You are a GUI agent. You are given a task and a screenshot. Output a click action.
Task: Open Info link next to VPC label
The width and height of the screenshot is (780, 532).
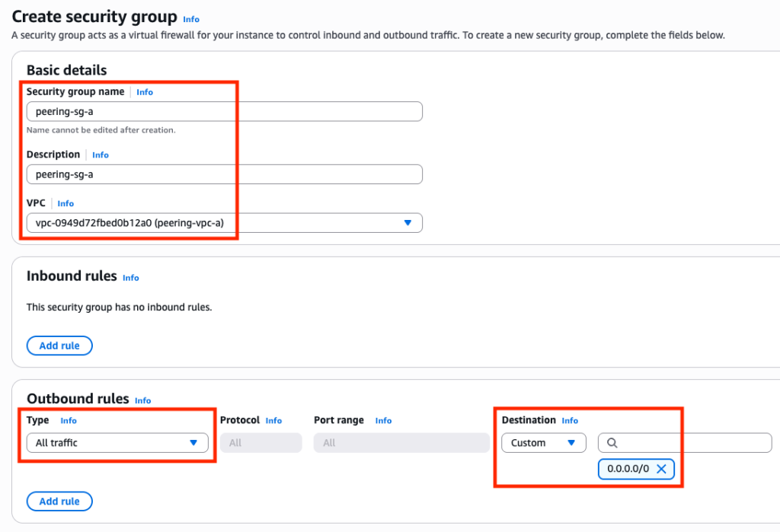point(66,203)
